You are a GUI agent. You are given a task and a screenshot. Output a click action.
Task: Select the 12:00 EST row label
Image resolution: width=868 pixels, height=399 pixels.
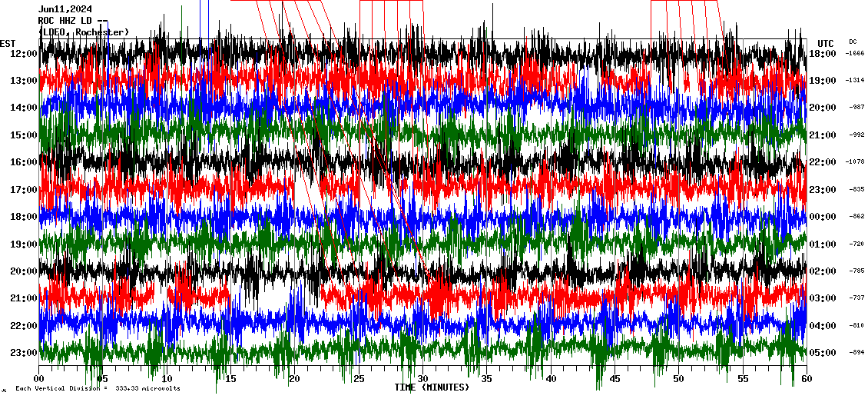click(23, 54)
